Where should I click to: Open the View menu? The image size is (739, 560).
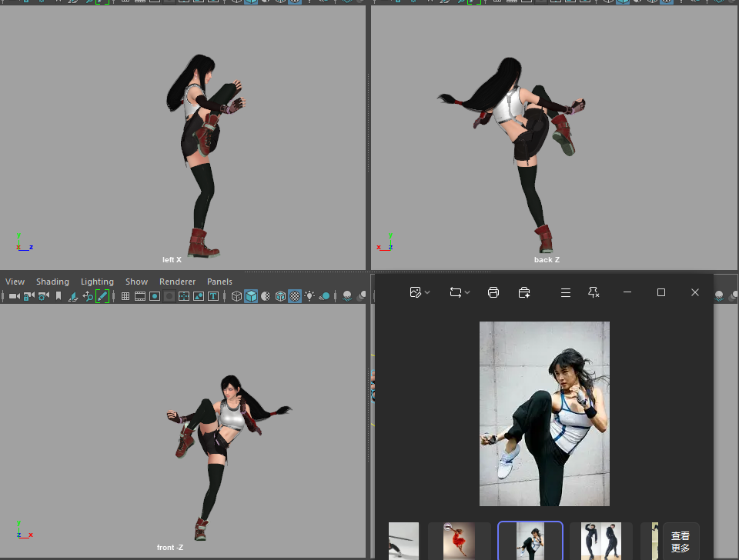click(15, 282)
